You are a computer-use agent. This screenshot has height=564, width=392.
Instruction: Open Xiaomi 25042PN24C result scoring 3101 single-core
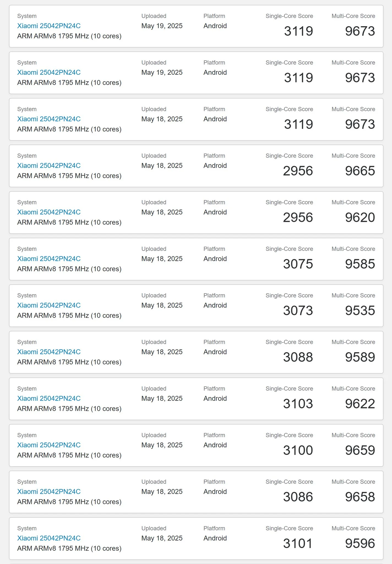coord(49,538)
